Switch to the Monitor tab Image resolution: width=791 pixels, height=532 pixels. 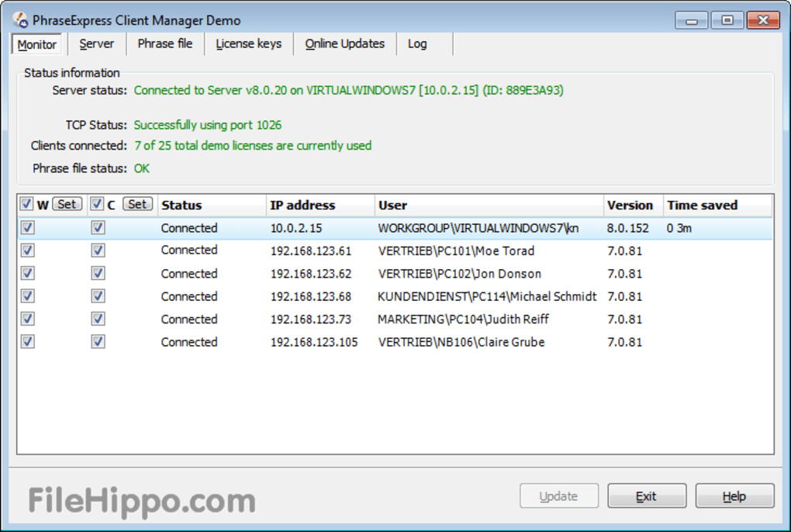pyautogui.click(x=36, y=44)
